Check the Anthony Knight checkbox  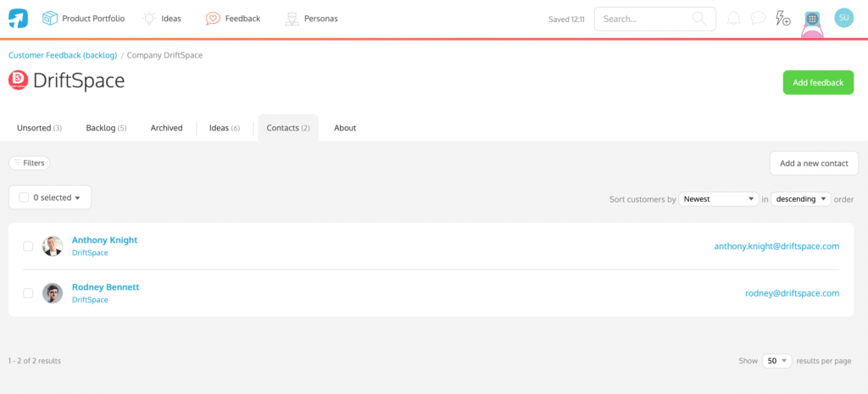pos(28,247)
